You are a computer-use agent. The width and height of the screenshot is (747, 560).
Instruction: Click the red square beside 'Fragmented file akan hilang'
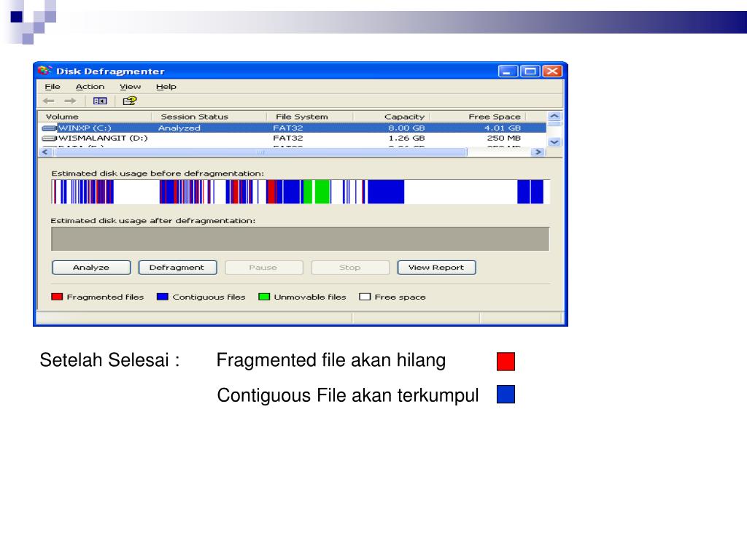pos(506,362)
